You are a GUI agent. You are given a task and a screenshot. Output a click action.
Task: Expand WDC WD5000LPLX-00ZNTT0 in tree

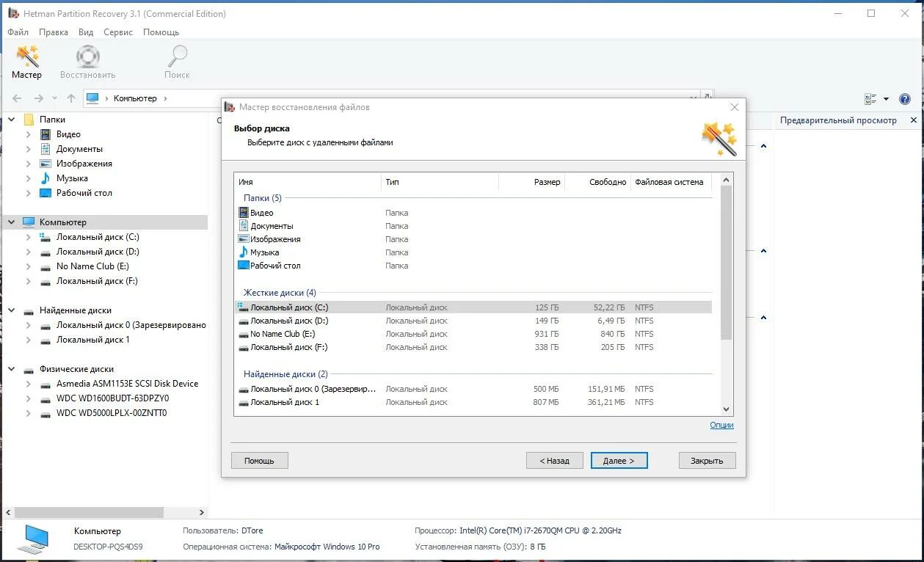click(x=29, y=413)
